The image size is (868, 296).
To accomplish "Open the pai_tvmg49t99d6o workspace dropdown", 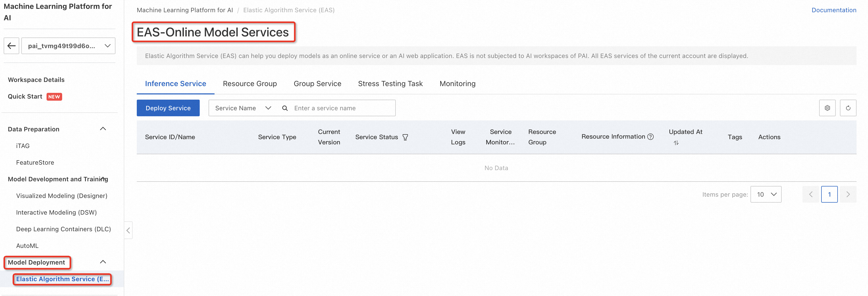I will (x=68, y=46).
